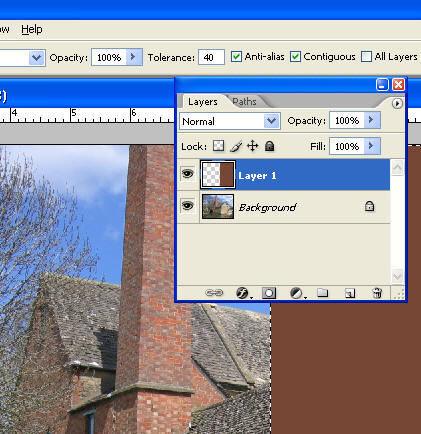The width and height of the screenshot is (421, 434).
Task: Click the delete layer trash icon
Action: [377, 293]
